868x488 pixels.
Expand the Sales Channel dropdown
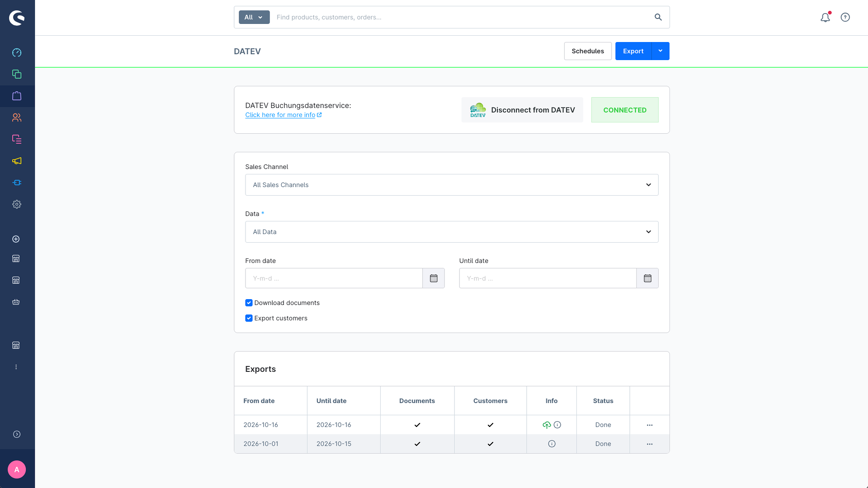coord(452,185)
